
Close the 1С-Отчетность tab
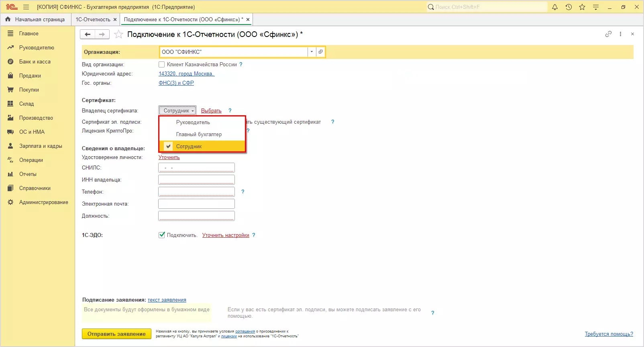[115, 19]
